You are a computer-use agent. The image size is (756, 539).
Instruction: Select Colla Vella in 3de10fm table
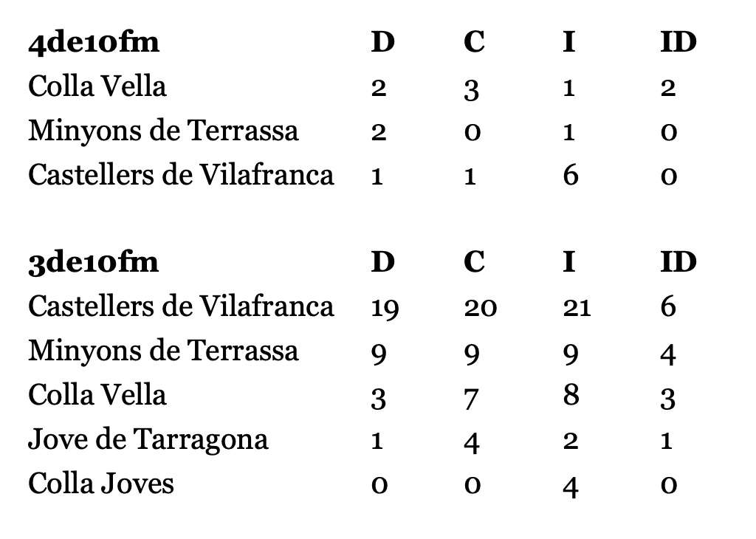coord(97,395)
